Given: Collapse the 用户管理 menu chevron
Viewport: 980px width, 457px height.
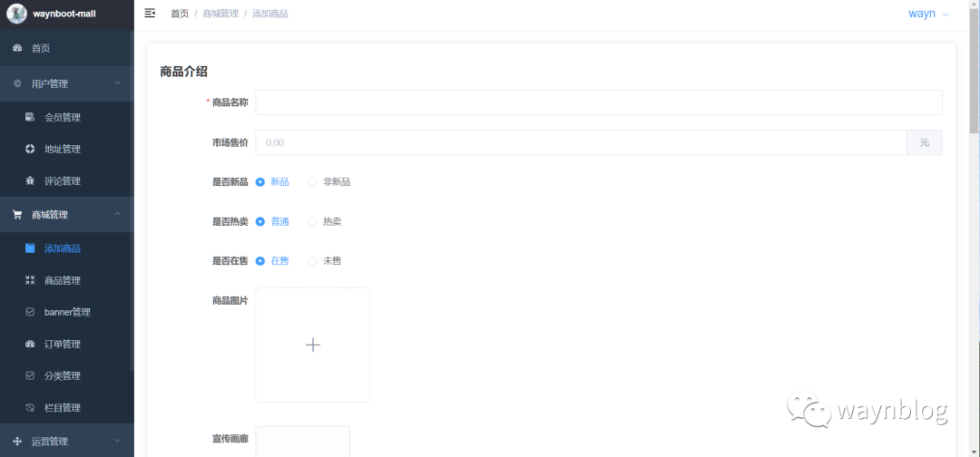Looking at the screenshot, I should coord(117,83).
